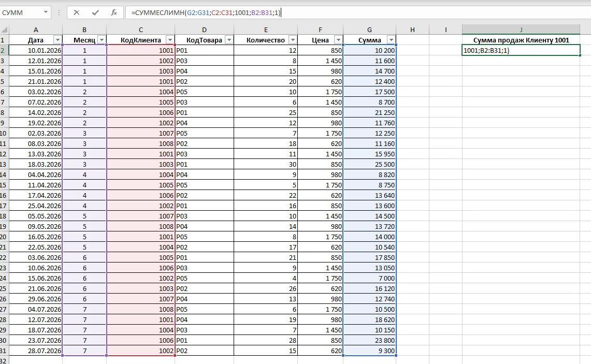Click Сумма cell 16 120
This screenshot has width=591, height=364.
click(369, 288)
